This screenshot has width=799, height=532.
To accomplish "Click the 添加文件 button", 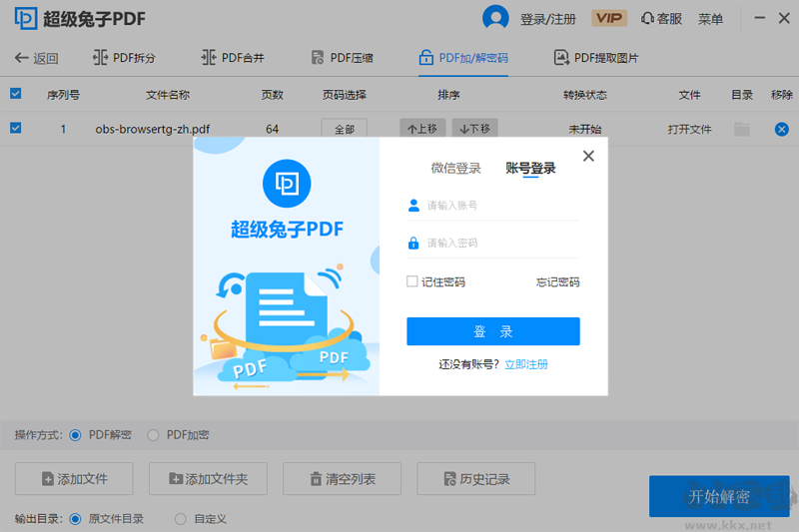I will 74,478.
